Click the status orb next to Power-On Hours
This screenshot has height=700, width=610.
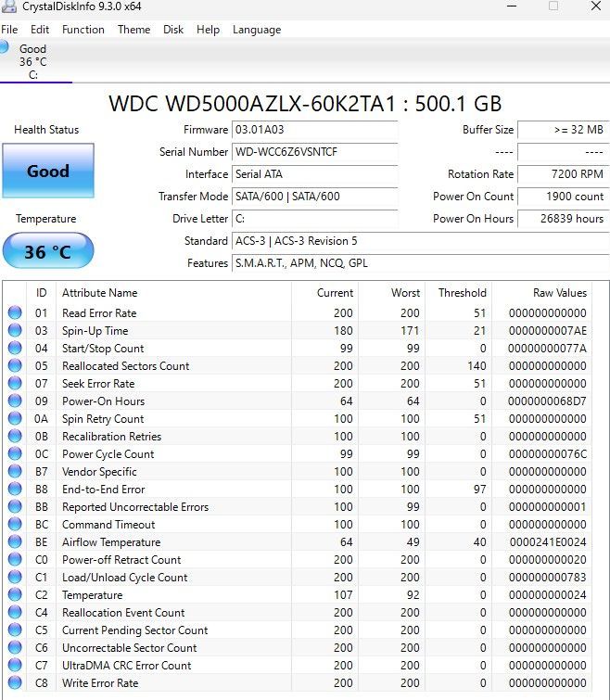pos(15,401)
